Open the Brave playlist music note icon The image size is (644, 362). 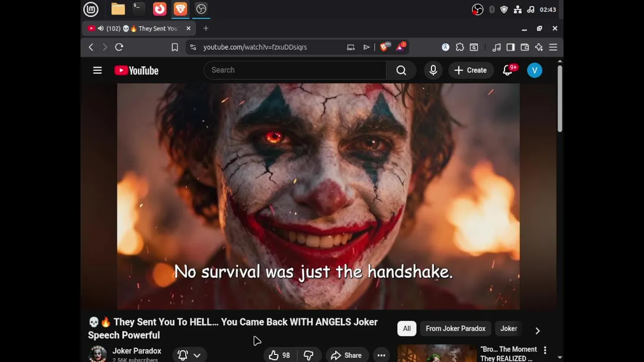click(497, 47)
